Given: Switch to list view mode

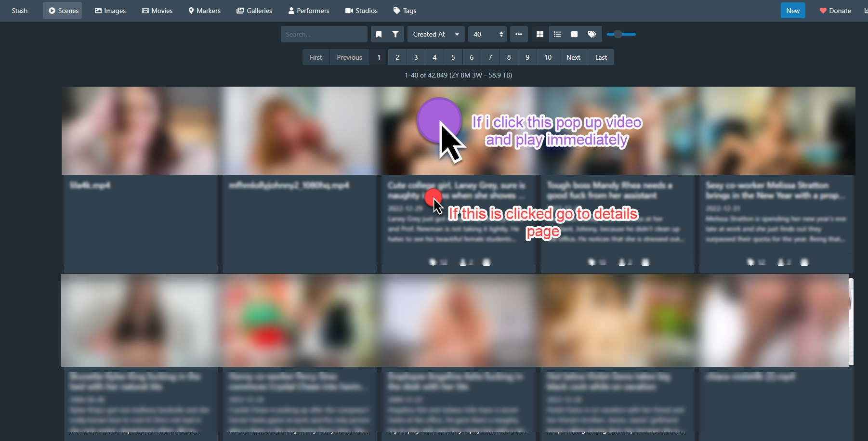Looking at the screenshot, I should tap(557, 34).
